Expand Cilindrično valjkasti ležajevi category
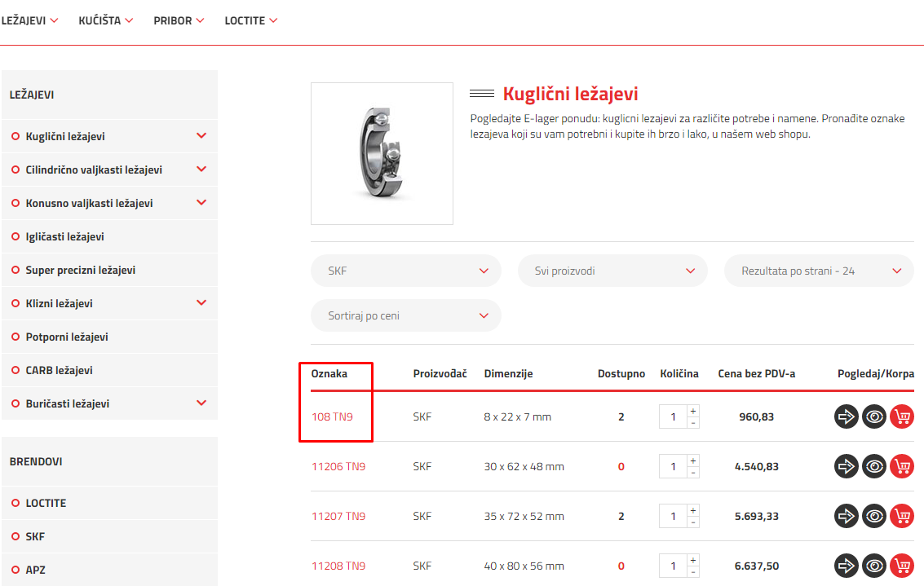This screenshot has width=924, height=586. click(x=201, y=170)
